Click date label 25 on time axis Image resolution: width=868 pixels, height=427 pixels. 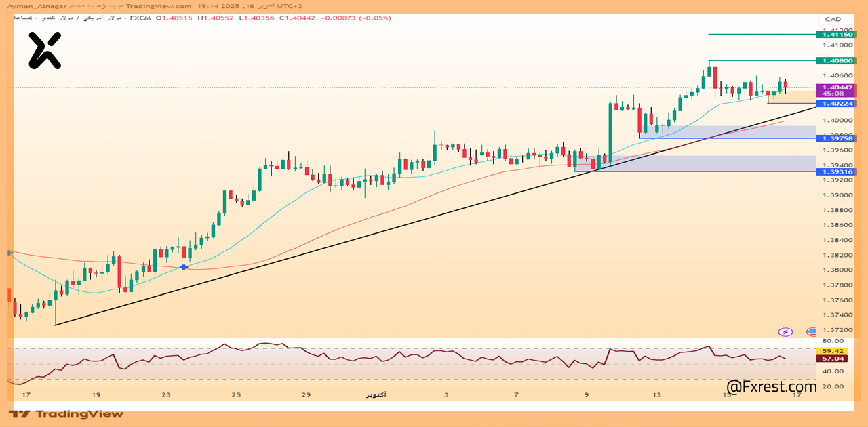tap(236, 394)
